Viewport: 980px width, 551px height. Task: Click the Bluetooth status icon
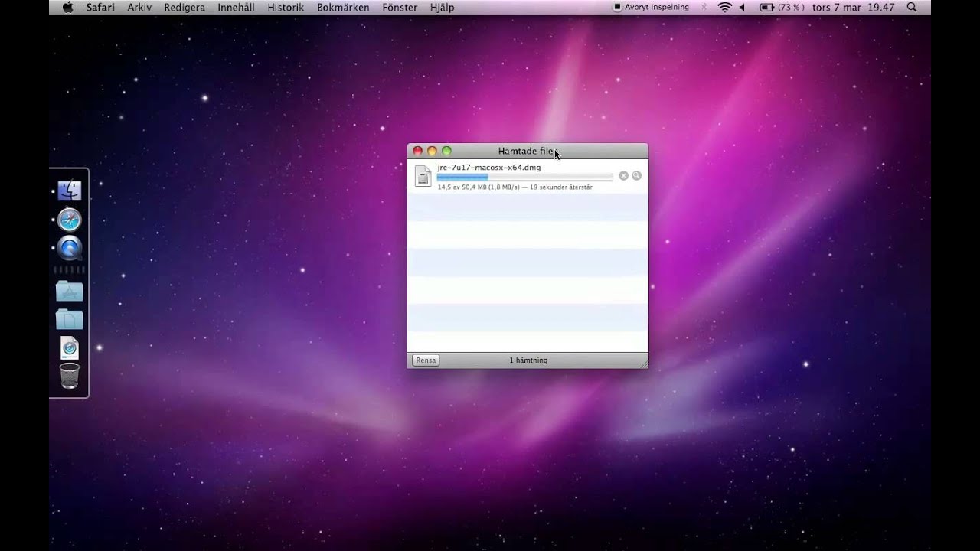click(704, 7)
